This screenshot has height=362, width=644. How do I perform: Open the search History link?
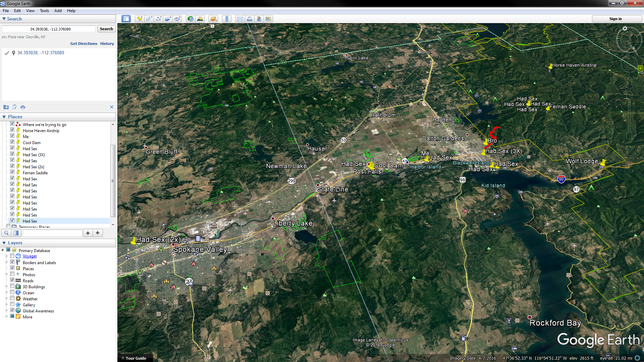tap(107, 44)
